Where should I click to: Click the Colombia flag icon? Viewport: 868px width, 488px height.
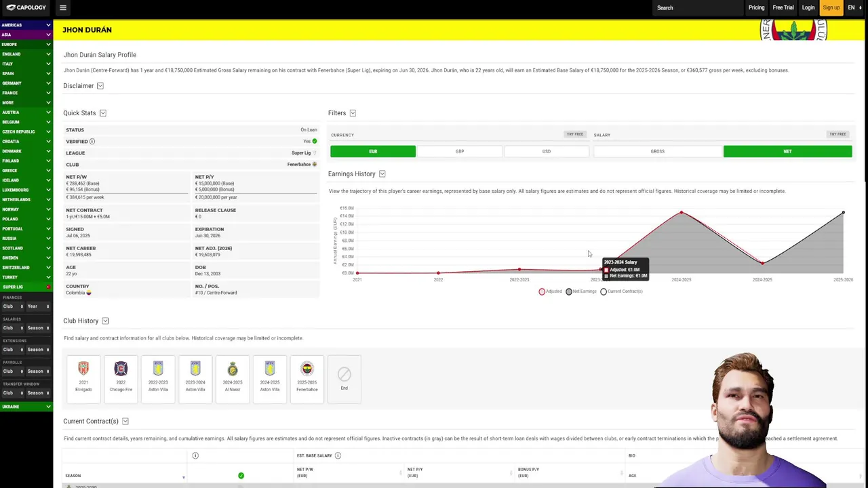pos(89,293)
